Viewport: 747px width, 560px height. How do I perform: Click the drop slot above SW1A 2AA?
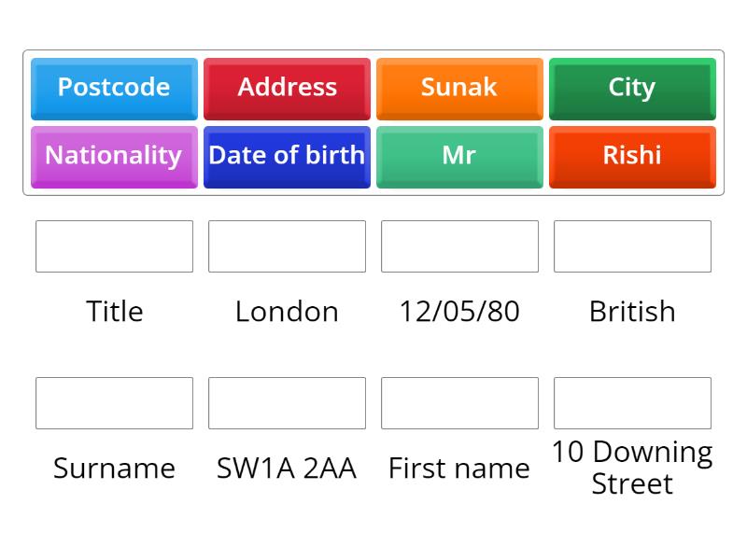(287, 403)
